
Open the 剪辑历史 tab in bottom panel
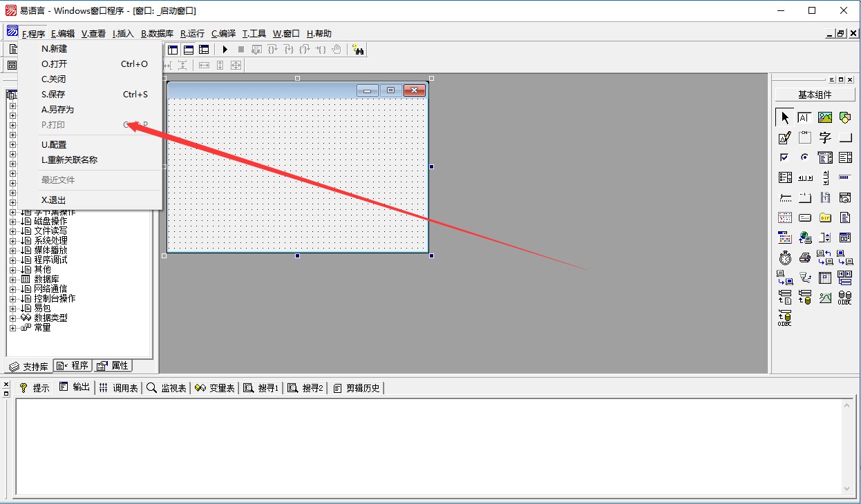click(357, 388)
